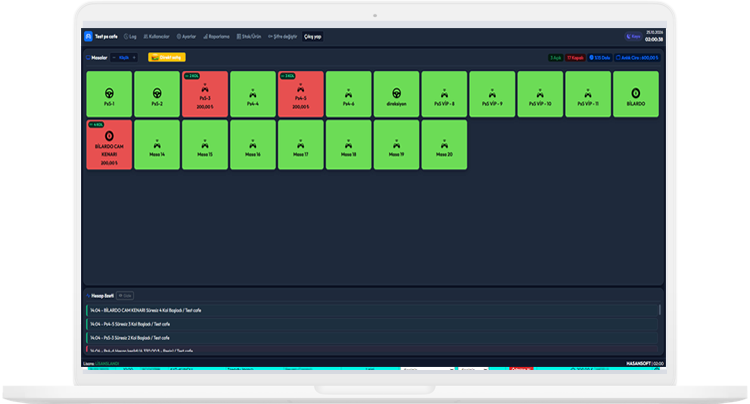Select the Ps4-5 Süresiz 3 Kol log row
The width and height of the screenshot is (750, 404).
(372, 324)
